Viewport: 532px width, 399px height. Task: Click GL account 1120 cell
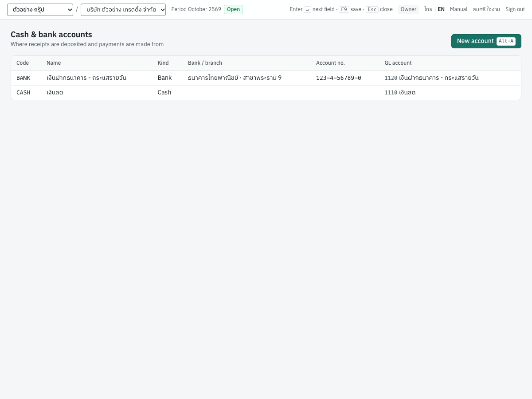coord(431,78)
